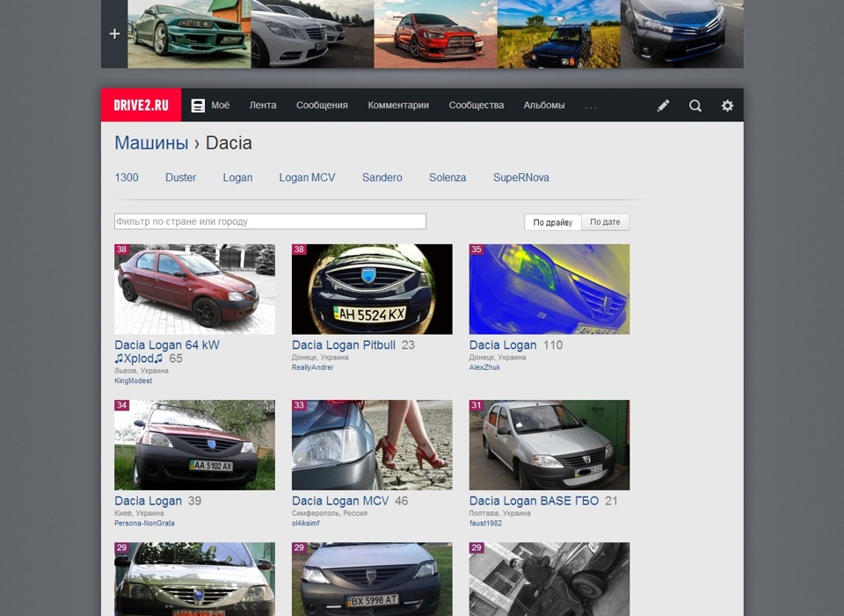Open the Сообщения menu item
The image size is (844, 616).
[322, 105]
